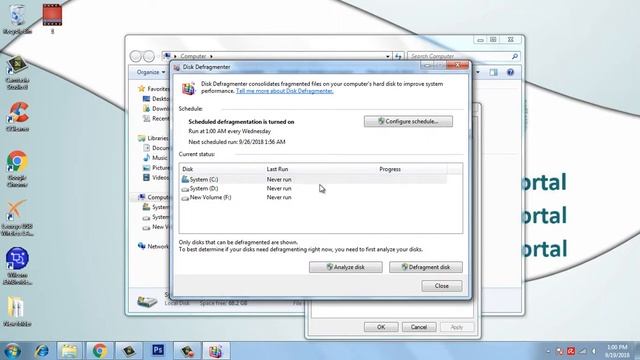
Task: Close the Disk Defragmenter dialog with Close button
Action: (442, 286)
